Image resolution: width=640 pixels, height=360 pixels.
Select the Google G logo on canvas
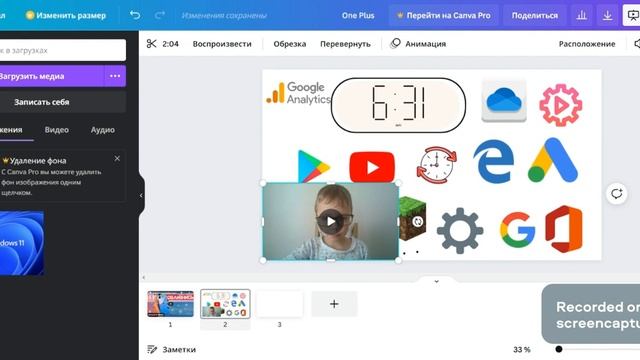coord(518,230)
